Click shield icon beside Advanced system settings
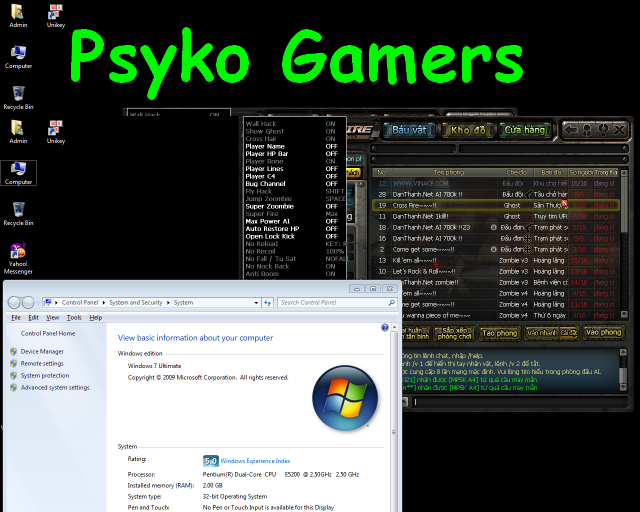 pos(13,387)
